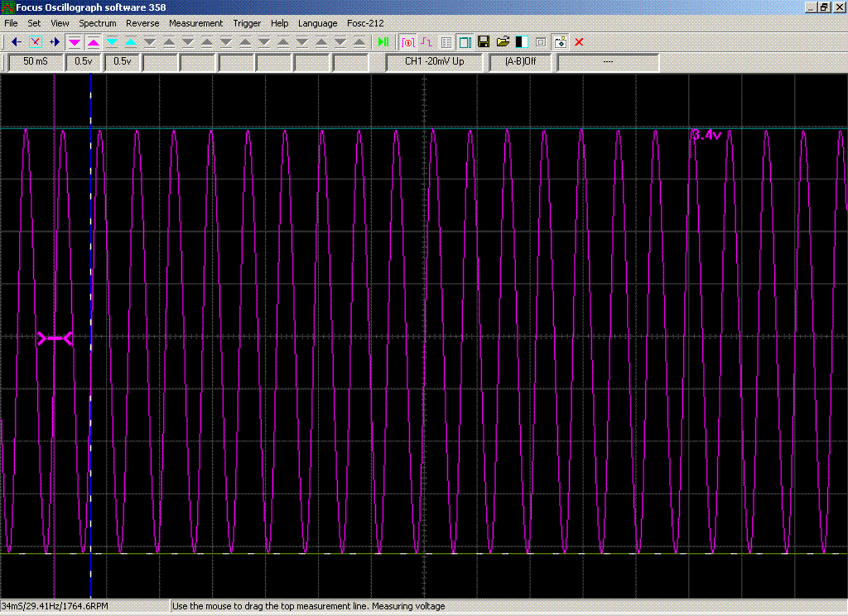Click the right blue arrow plus icon
848x616 pixels.
click(55, 41)
